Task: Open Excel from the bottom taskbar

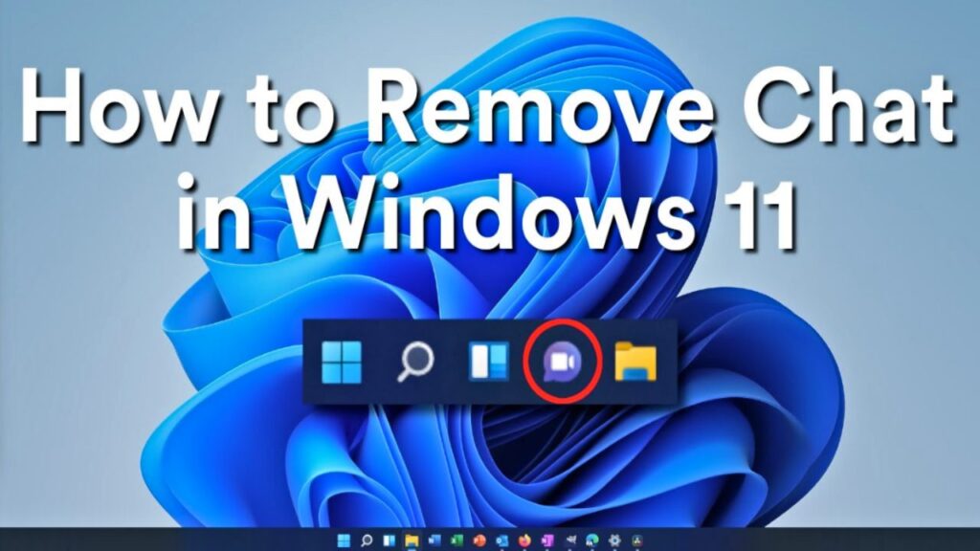Action: (x=457, y=539)
